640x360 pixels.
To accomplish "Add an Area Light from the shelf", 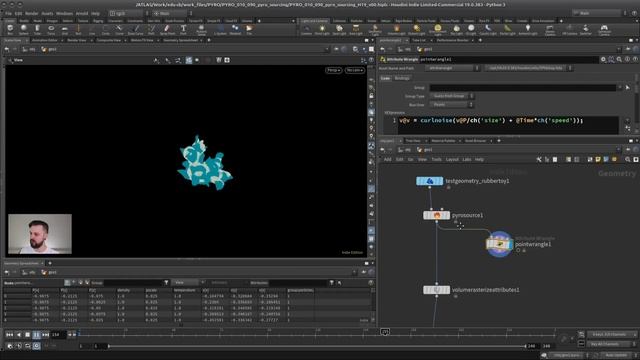I will pos(356,29).
